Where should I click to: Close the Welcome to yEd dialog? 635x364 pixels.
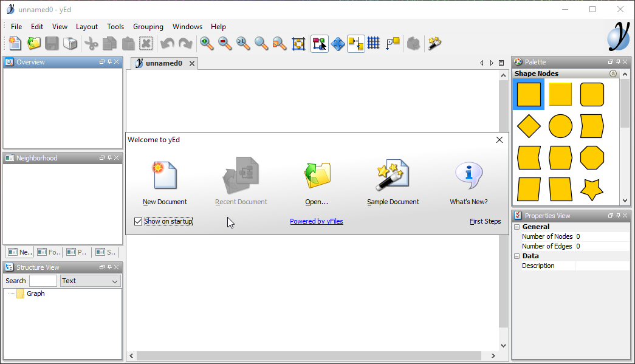tap(499, 140)
